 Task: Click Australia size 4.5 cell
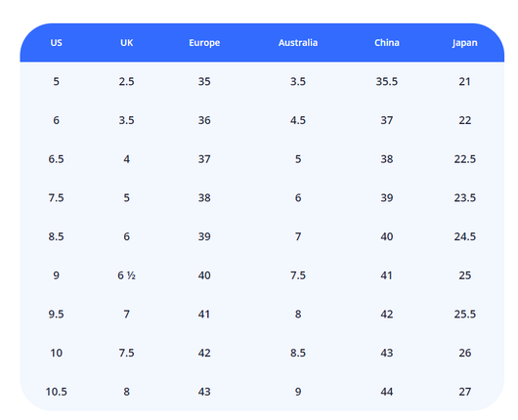[298, 120]
